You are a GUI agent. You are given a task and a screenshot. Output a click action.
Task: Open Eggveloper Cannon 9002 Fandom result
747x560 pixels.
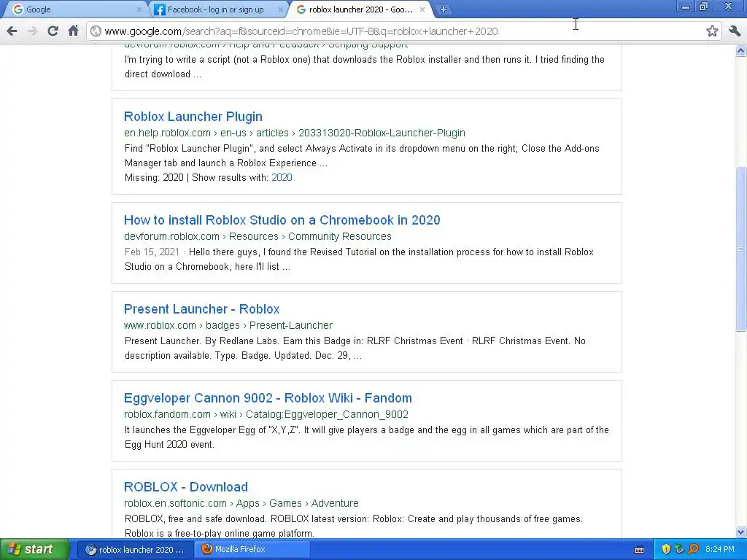268,398
